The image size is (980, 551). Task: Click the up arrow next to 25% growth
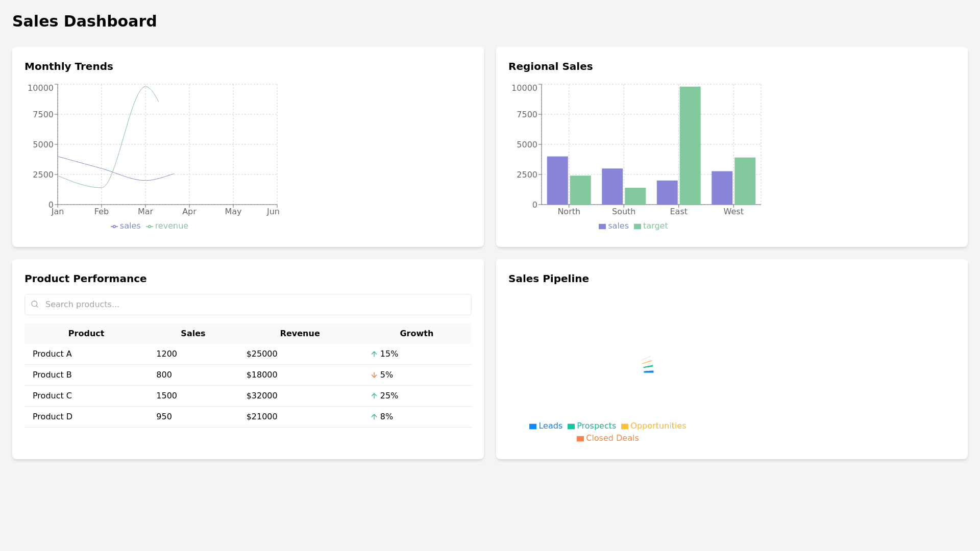pyautogui.click(x=374, y=395)
